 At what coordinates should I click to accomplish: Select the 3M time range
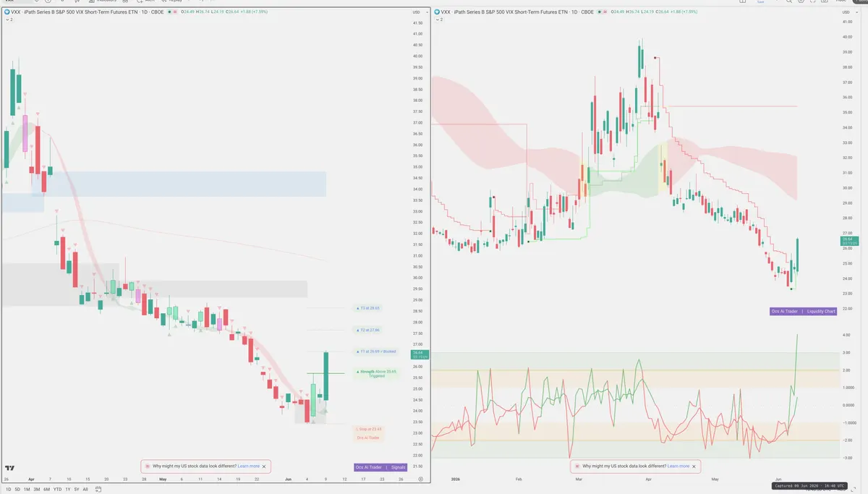click(36, 490)
